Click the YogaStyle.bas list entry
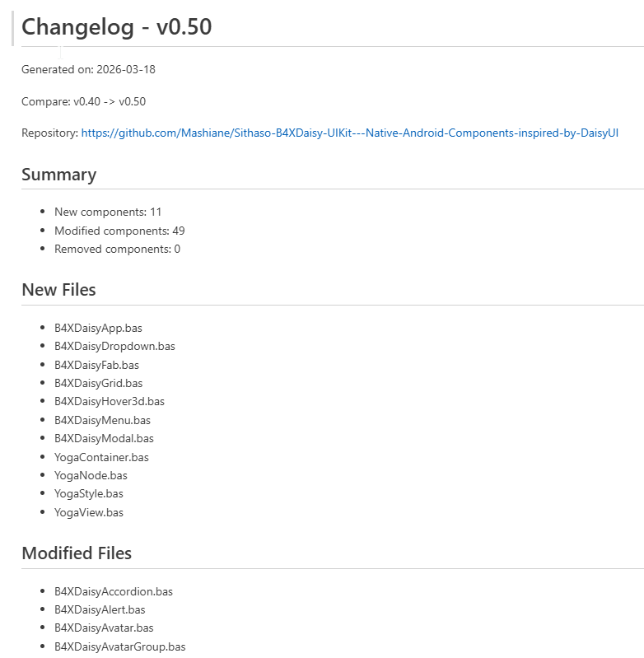The width and height of the screenshot is (644, 658). 89,493
